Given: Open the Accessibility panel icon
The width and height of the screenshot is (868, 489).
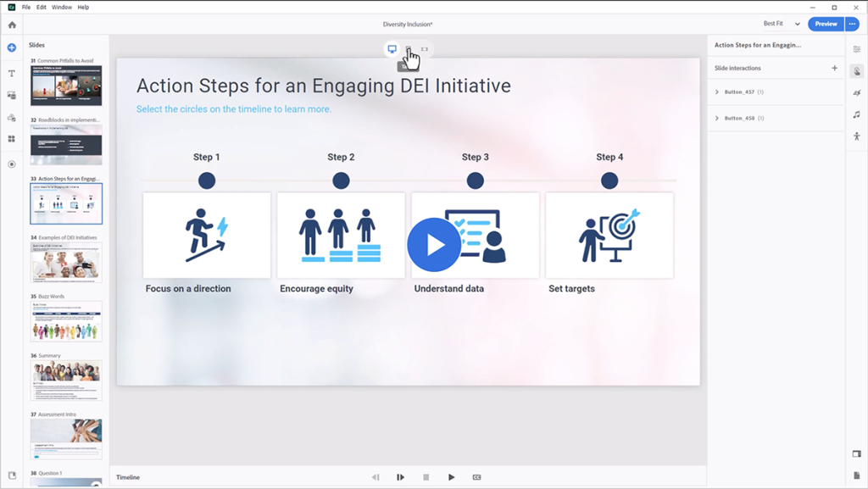Looking at the screenshot, I should point(856,136).
